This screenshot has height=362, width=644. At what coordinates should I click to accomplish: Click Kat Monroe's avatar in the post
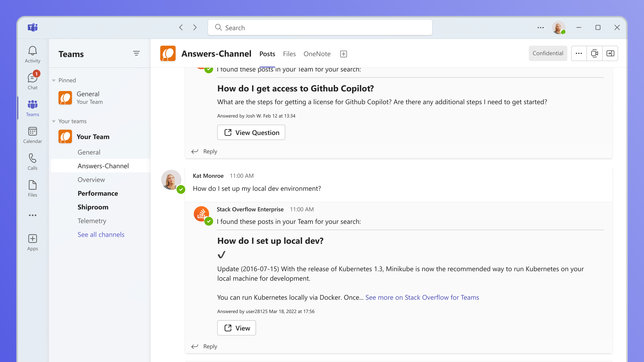tap(171, 180)
